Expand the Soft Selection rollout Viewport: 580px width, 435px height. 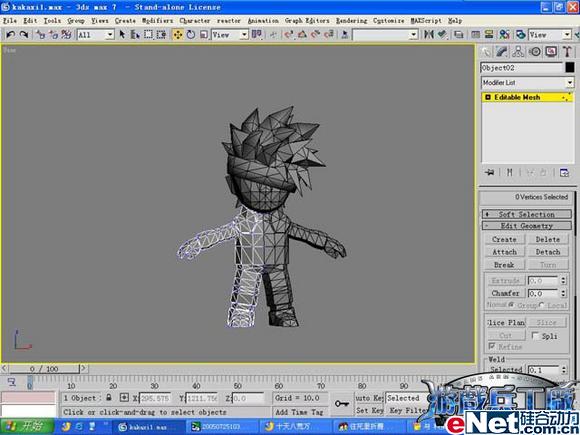(x=527, y=214)
